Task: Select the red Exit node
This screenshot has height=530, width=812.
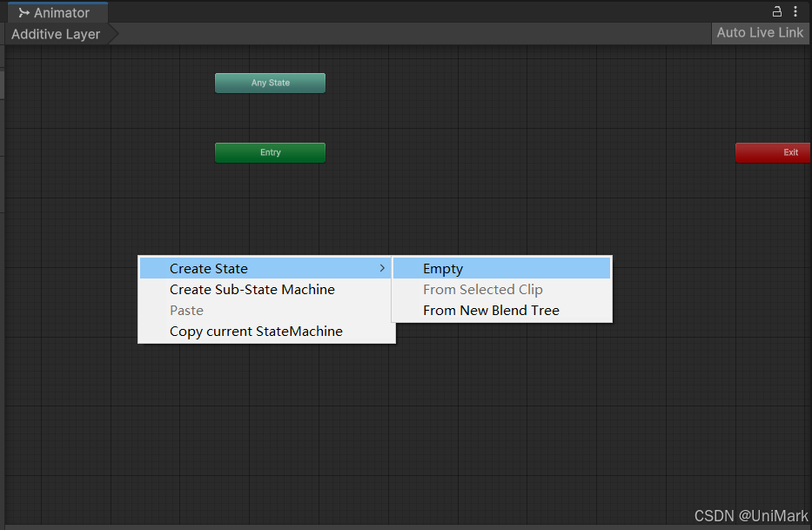Action: tap(773, 152)
